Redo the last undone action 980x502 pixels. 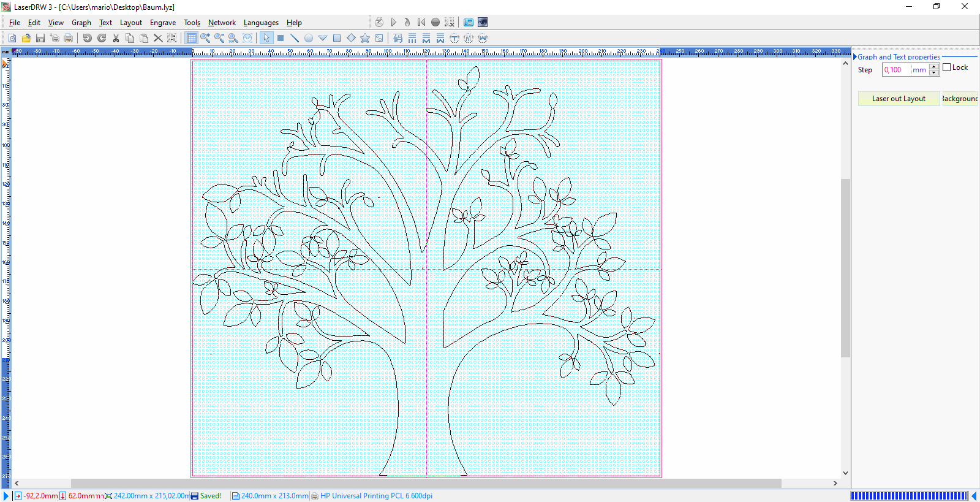coord(102,38)
